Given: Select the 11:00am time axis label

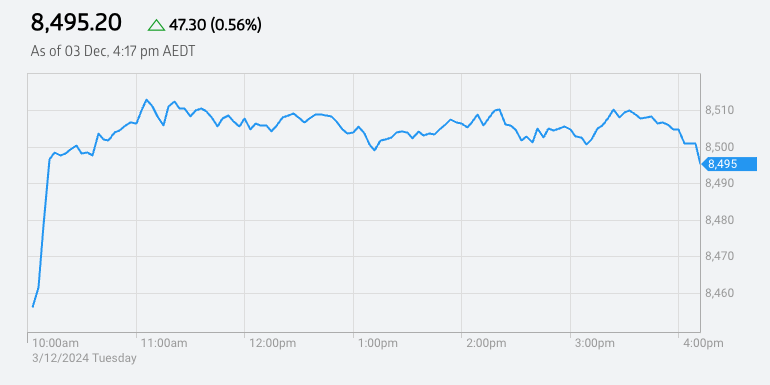Looking at the screenshot, I should coord(164,343).
